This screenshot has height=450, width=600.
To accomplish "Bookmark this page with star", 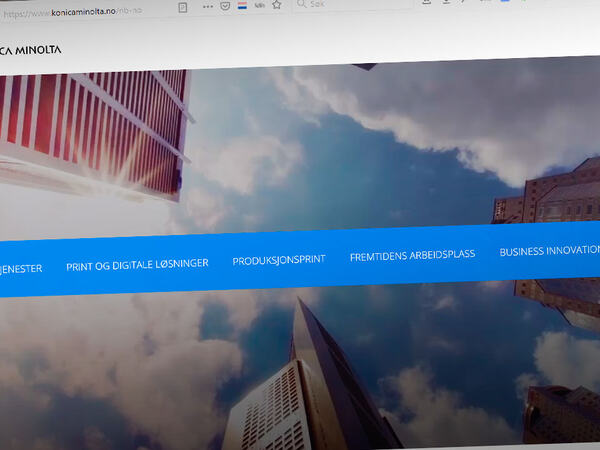I will pos(277,5).
